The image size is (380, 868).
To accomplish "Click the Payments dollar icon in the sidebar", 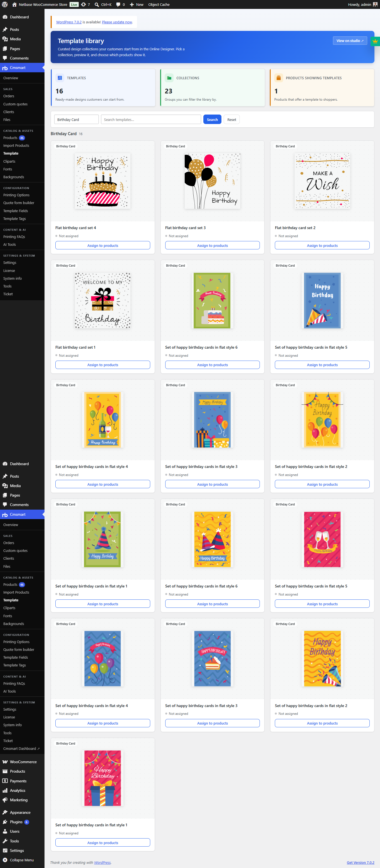I will tap(5, 781).
